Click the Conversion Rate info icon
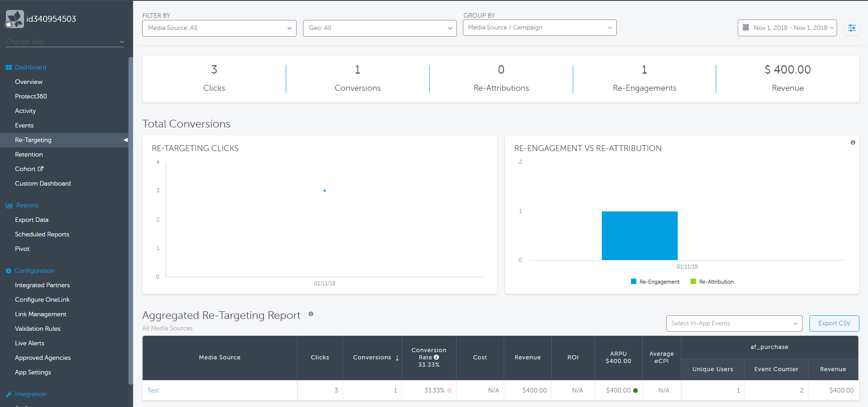This screenshot has width=868, height=407. click(x=436, y=358)
